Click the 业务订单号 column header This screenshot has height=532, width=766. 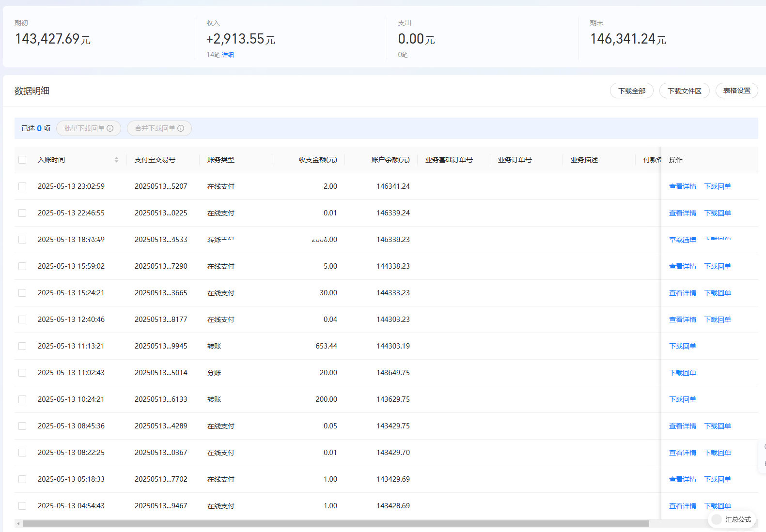pos(515,160)
